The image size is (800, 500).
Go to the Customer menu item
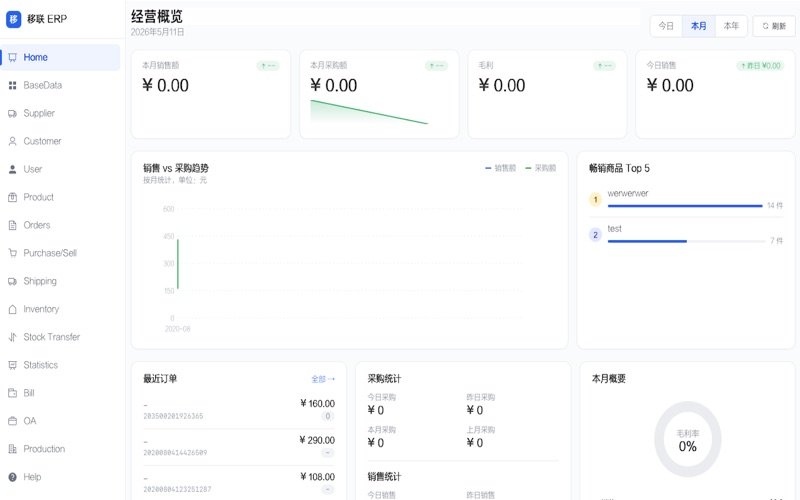click(x=61, y=141)
